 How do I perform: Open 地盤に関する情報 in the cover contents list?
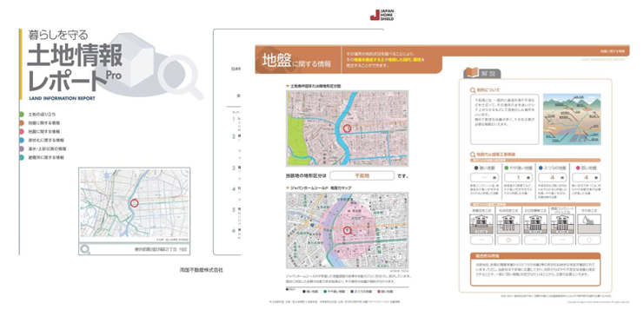44,122
